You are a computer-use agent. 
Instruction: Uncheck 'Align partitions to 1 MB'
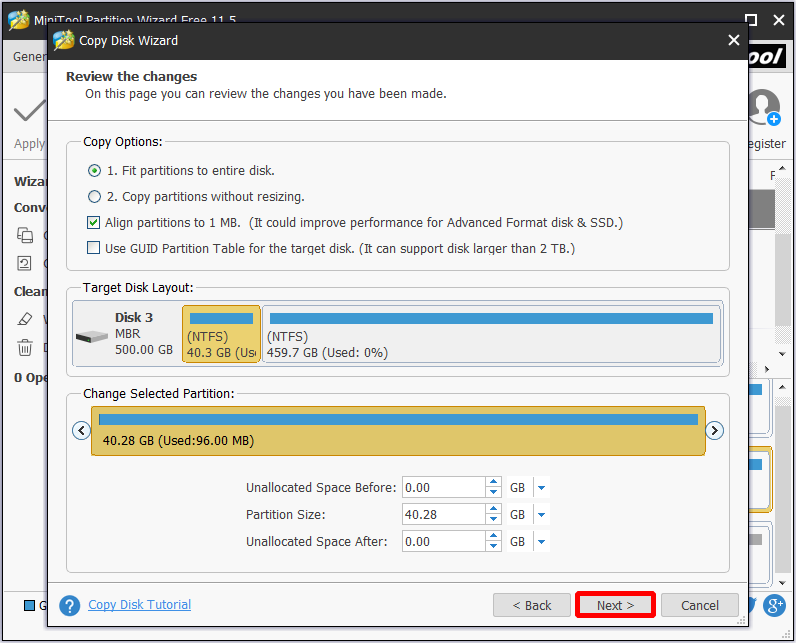[x=93, y=222]
